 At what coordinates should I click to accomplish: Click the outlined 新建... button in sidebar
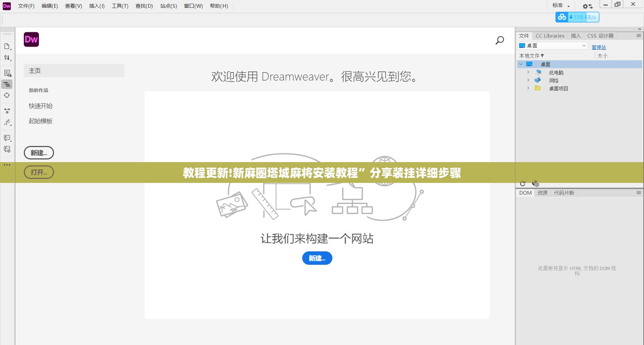[39, 153]
